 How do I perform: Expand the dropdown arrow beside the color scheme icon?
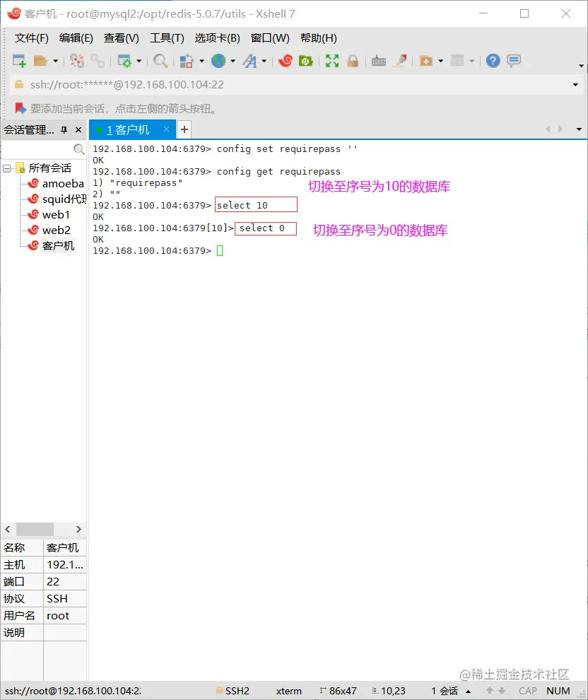[201, 61]
